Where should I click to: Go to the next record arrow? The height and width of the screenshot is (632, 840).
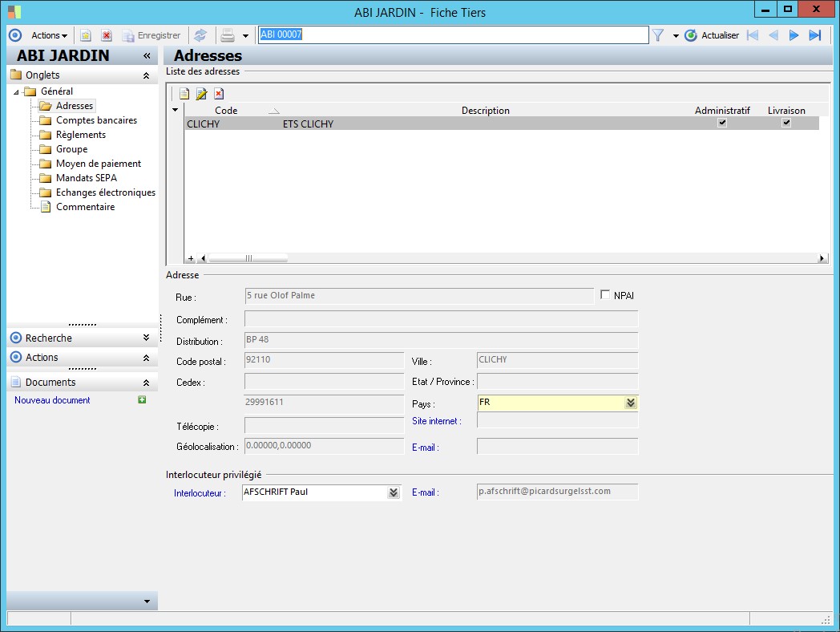point(794,35)
